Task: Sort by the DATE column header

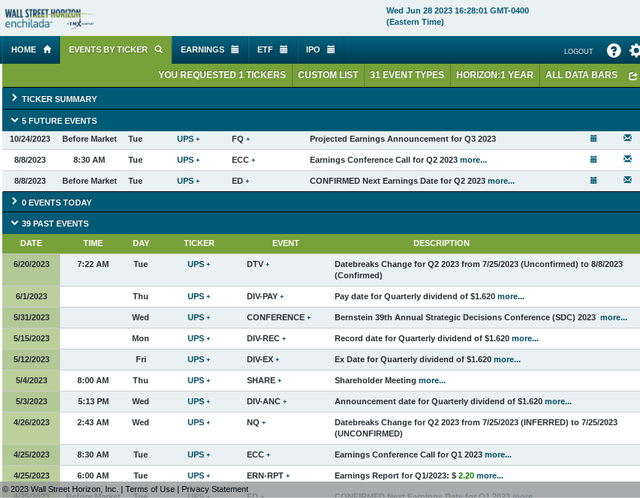Action: [31, 243]
